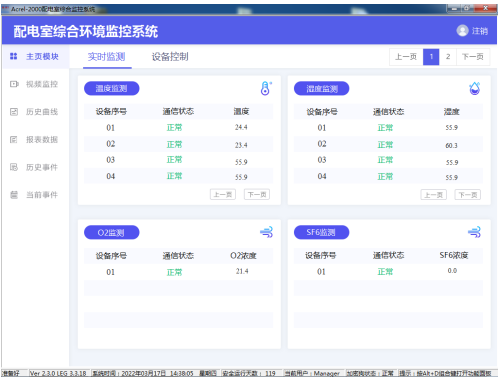Click temperature value 24.4 for device 01

(241, 127)
